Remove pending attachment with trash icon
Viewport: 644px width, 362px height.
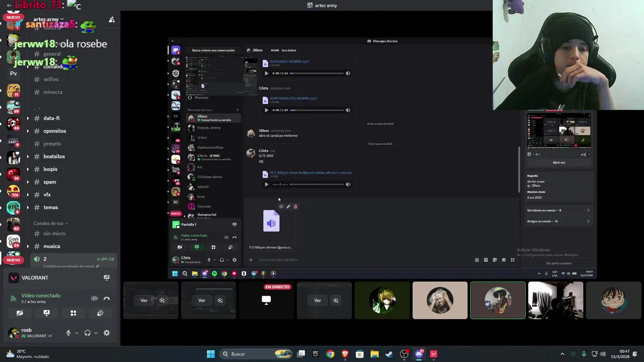coord(295,207)
